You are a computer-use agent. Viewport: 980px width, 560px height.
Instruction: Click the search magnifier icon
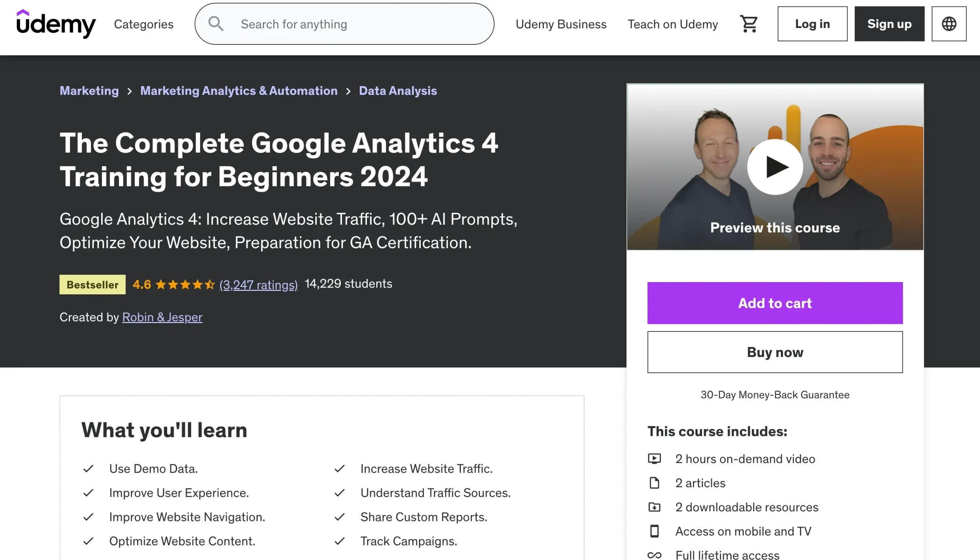pyautogui.click(x=216, y=24)
